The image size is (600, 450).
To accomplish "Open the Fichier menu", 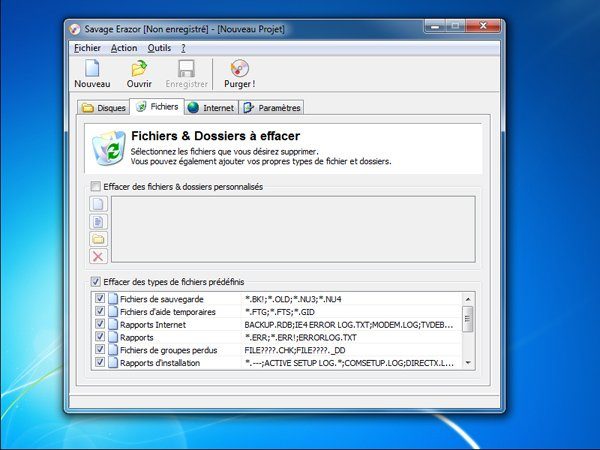I will point(87,48).
